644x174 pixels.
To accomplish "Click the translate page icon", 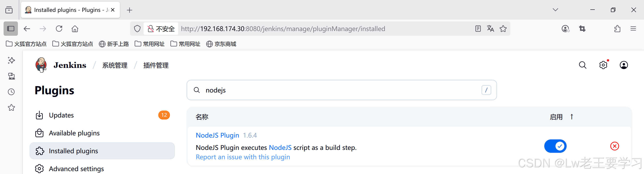I will coord(490,29).
